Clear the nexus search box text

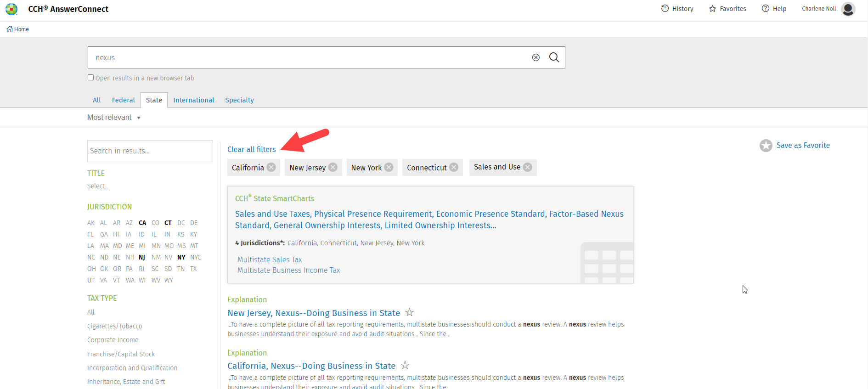click(x=536, y=57)
